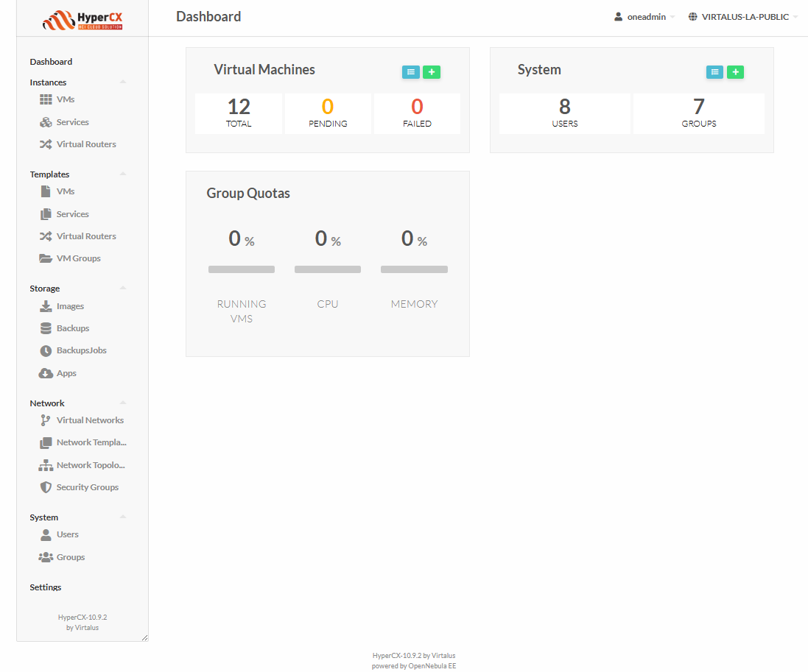
Task: Click the grid icon for Instances VMs
Action: [46, 99]
